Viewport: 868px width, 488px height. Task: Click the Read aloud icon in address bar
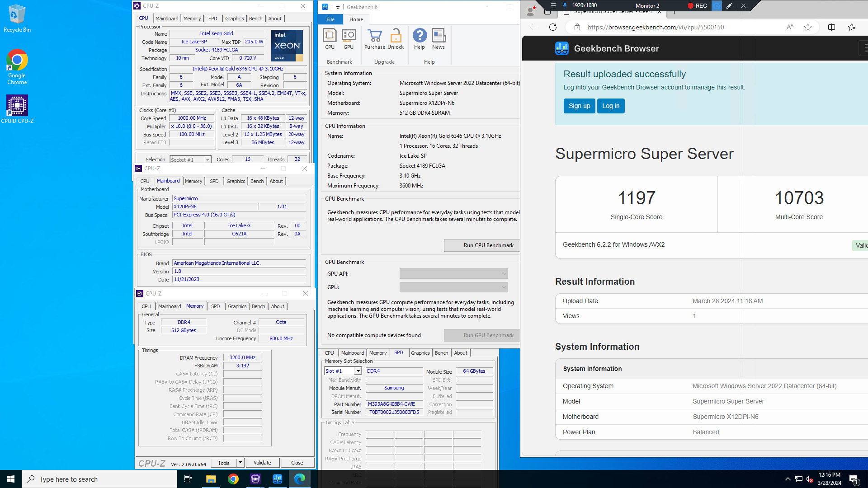790,27
